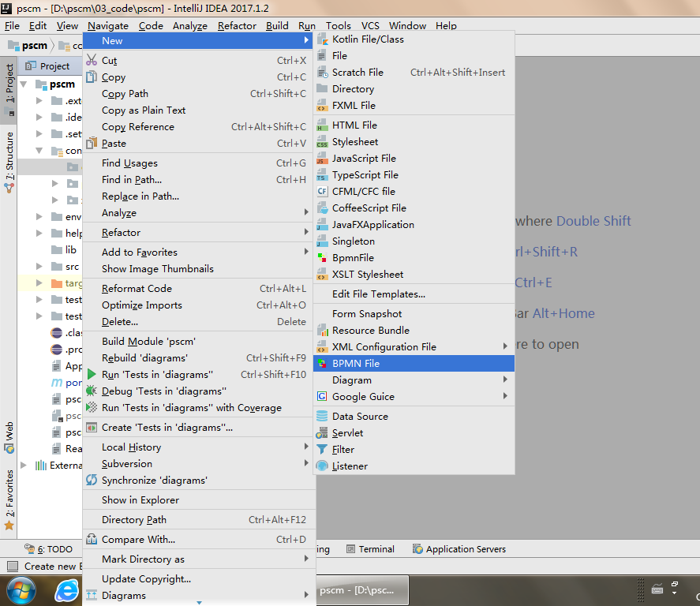Toggle the Web side tab
This screenshot has width=700, height=606.
(x=9, y=436)
